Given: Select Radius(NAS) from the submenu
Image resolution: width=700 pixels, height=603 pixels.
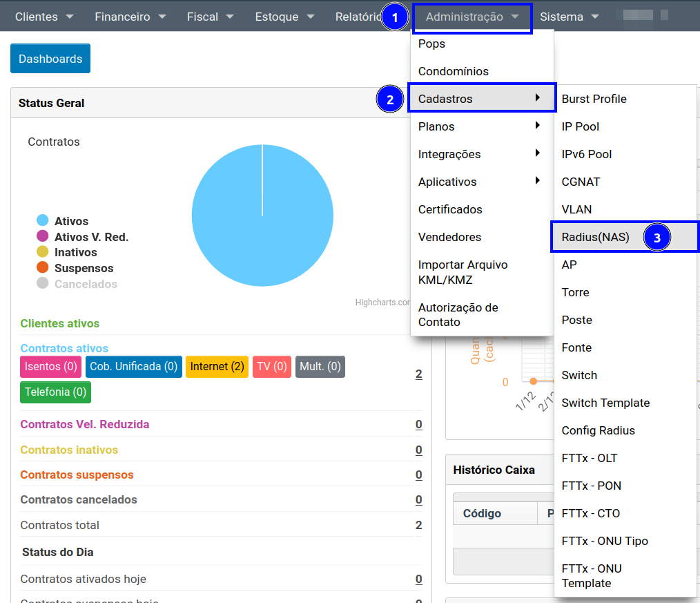Looking at the screenshot, I should click(x=595, y=237).
